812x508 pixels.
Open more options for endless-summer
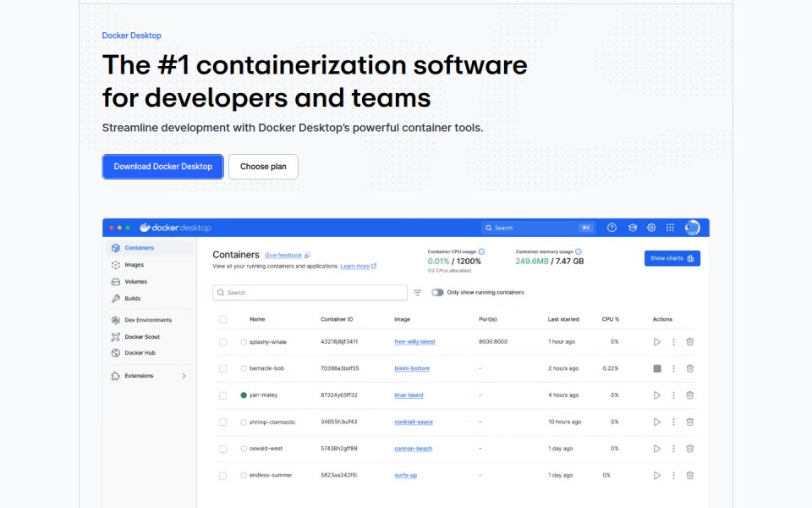(673, 475)
